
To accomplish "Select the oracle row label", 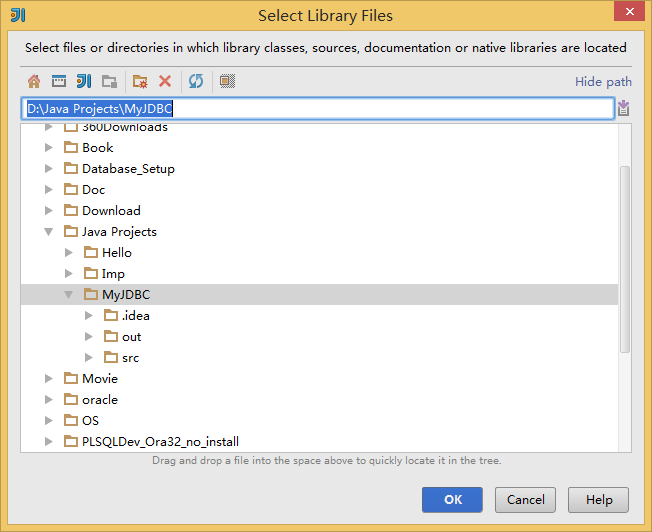I will [x=100, y=400].
